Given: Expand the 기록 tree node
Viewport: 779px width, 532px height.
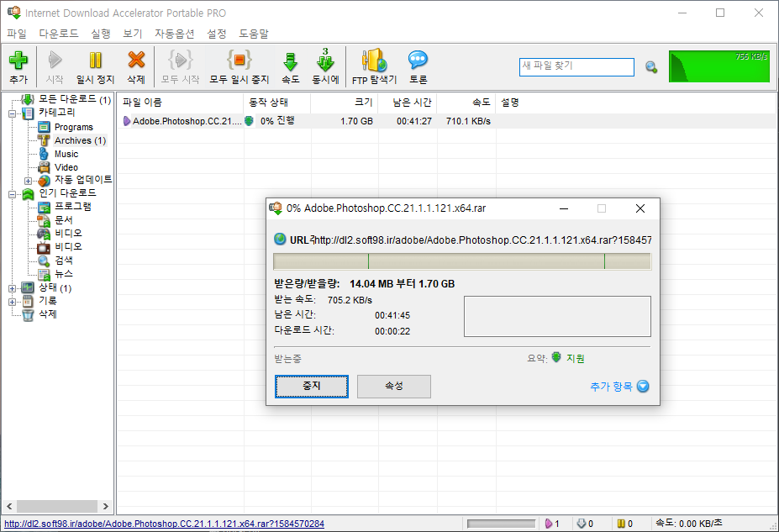Looking at the screenshot, I should click(12, 302).
